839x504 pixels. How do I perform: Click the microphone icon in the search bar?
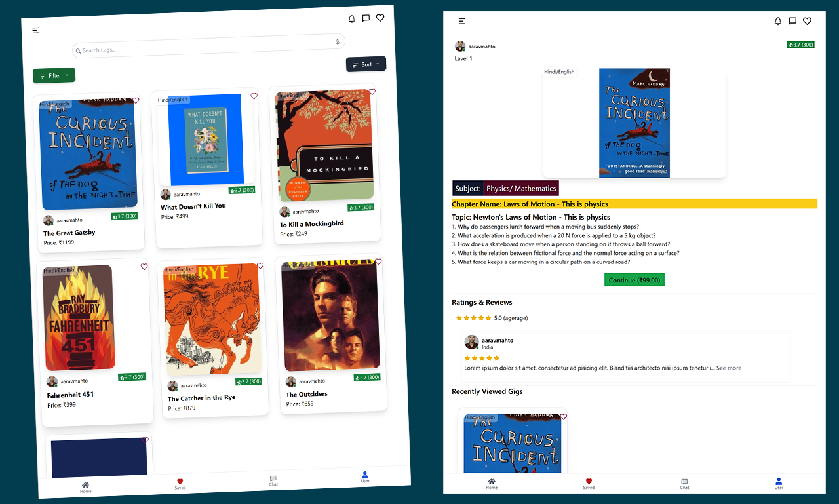(x=338, y=42)
